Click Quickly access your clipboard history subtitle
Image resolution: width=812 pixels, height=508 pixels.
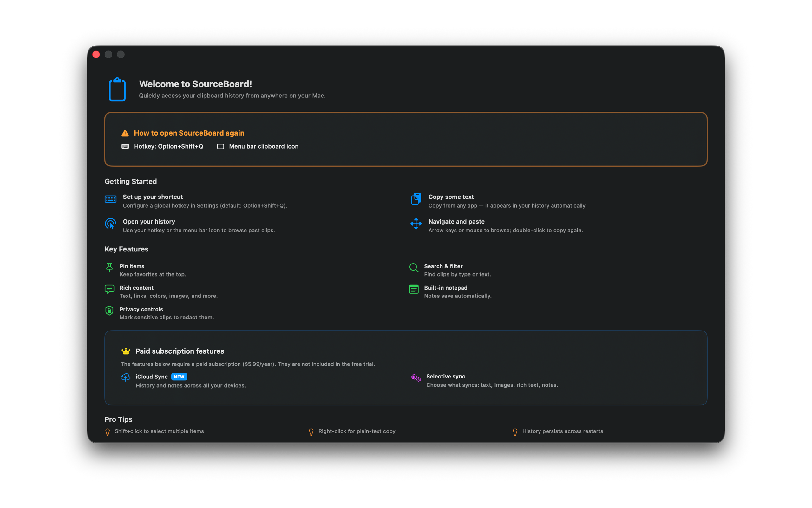coord(232,96)
